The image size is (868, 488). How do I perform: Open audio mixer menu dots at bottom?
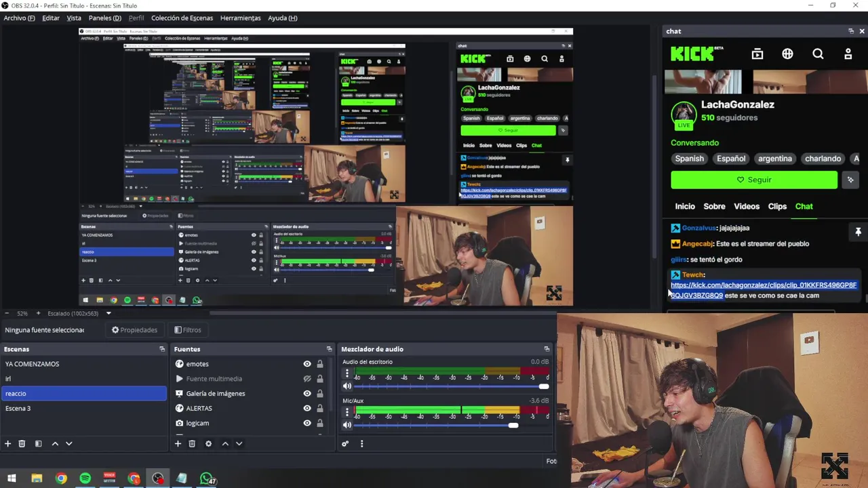pos(361,443)
